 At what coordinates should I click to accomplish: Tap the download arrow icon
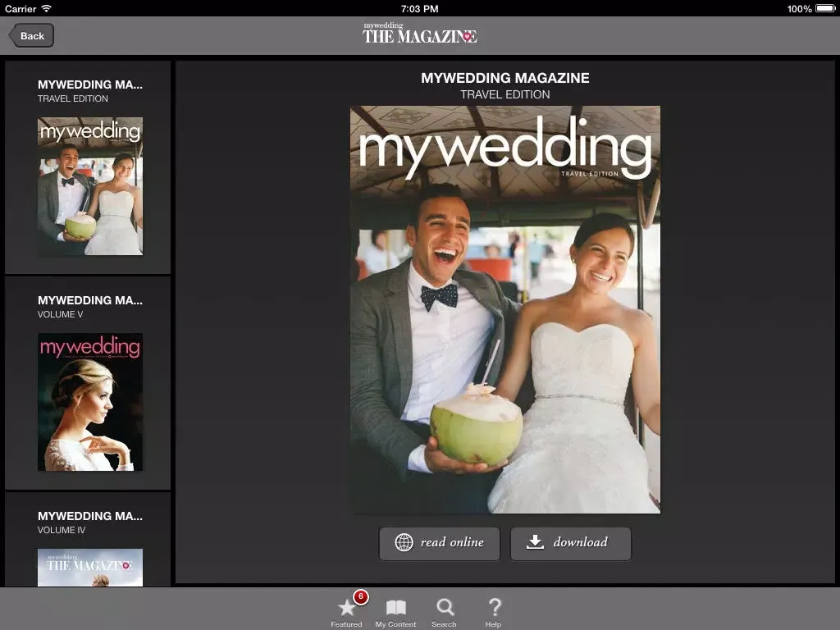point(535,542)
